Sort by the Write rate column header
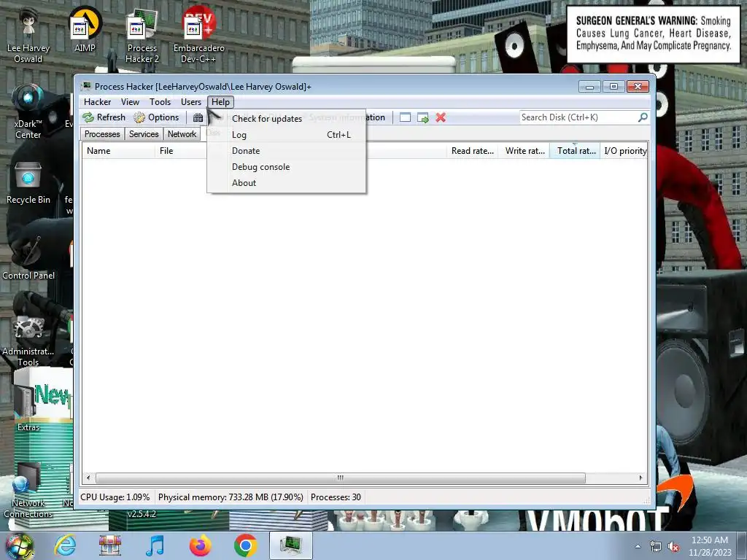Image resolution: width=747 pixels, height=560 pixels. [525, 151]
